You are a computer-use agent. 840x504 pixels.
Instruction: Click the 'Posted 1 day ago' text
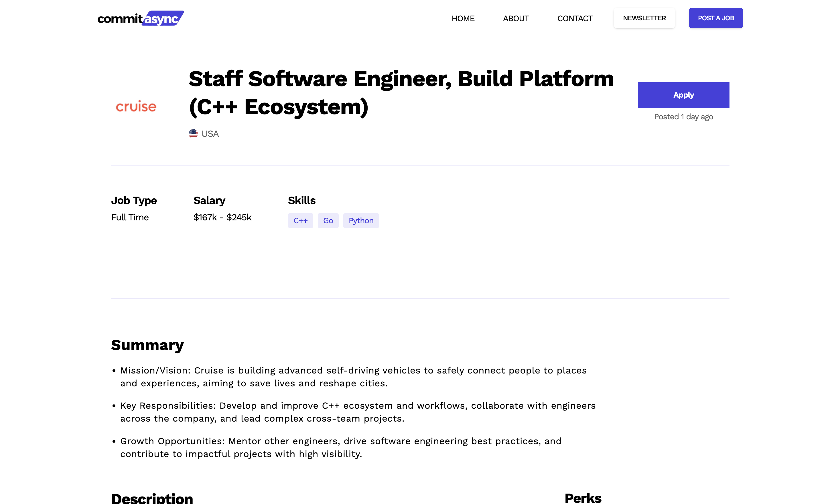click(683, 117)
